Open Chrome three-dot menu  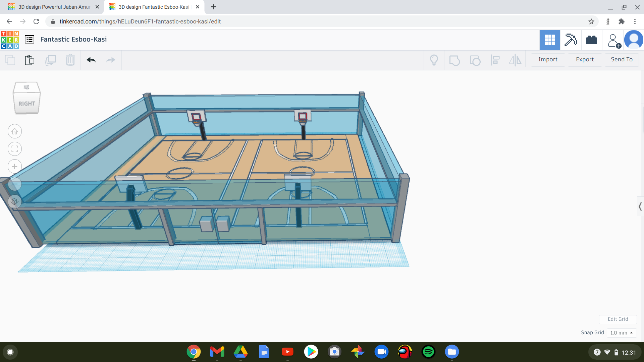(x=635, y=22)
